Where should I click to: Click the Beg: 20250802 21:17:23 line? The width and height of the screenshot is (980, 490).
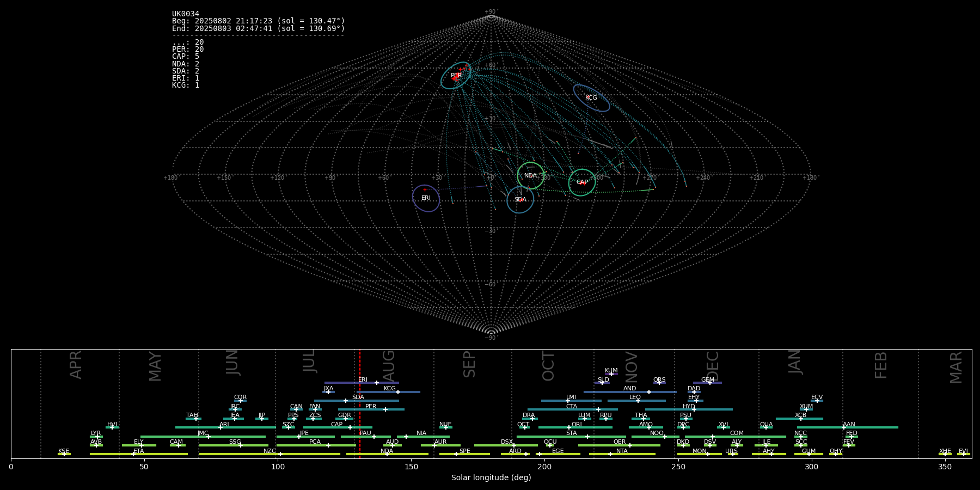[x=259, y=21]
